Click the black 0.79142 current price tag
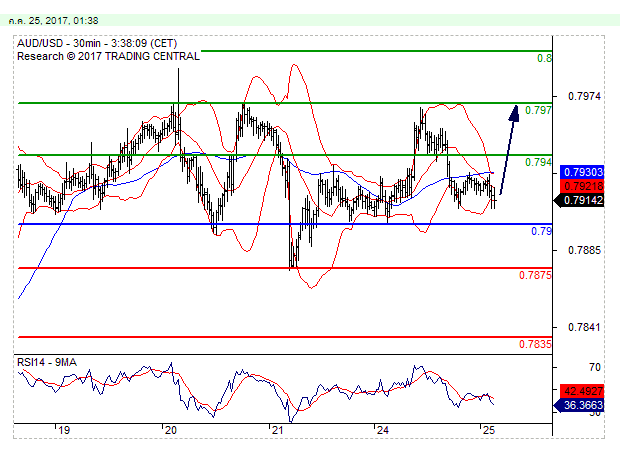 coord(579,200)
